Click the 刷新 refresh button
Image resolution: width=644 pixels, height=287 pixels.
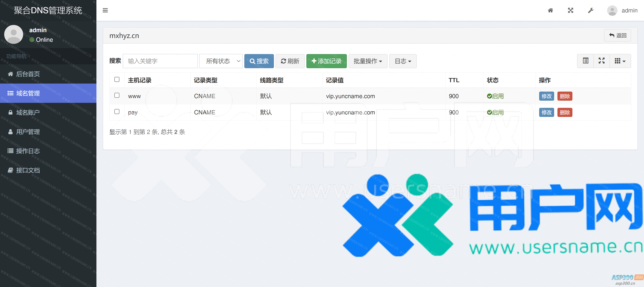290,61
